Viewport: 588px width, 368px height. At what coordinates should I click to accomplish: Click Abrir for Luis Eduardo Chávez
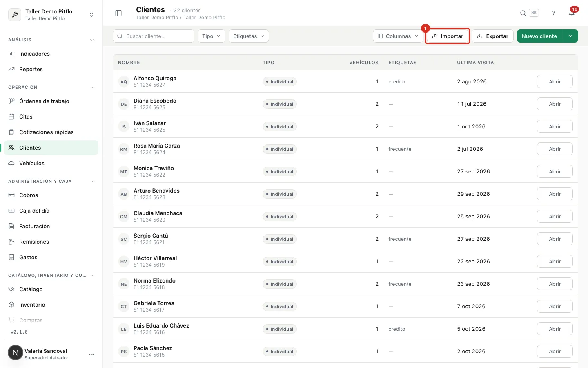click(x=555, y=329)
